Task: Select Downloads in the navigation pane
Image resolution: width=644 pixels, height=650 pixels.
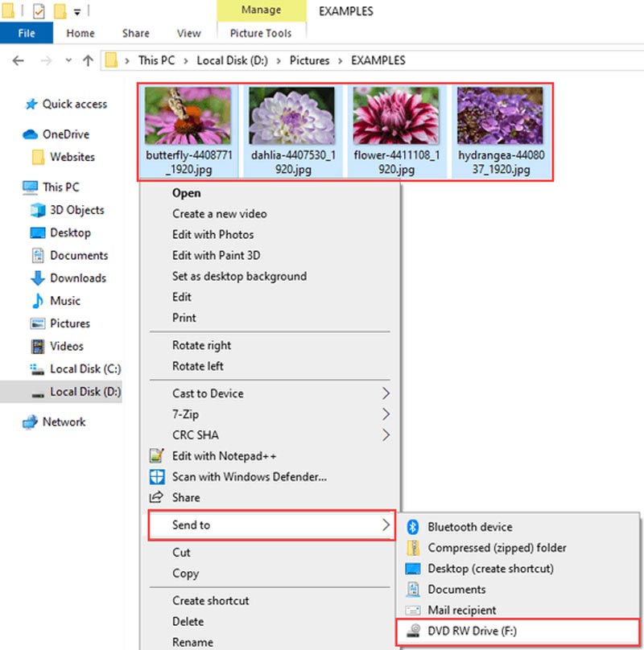Action: [x=77, y=278]
